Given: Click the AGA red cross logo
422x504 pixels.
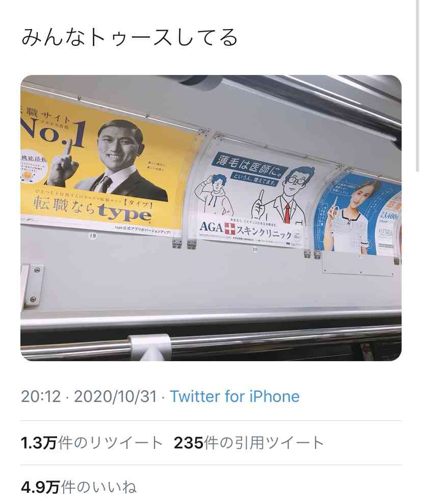Looking at the screenshot, I should coord(229,228).
